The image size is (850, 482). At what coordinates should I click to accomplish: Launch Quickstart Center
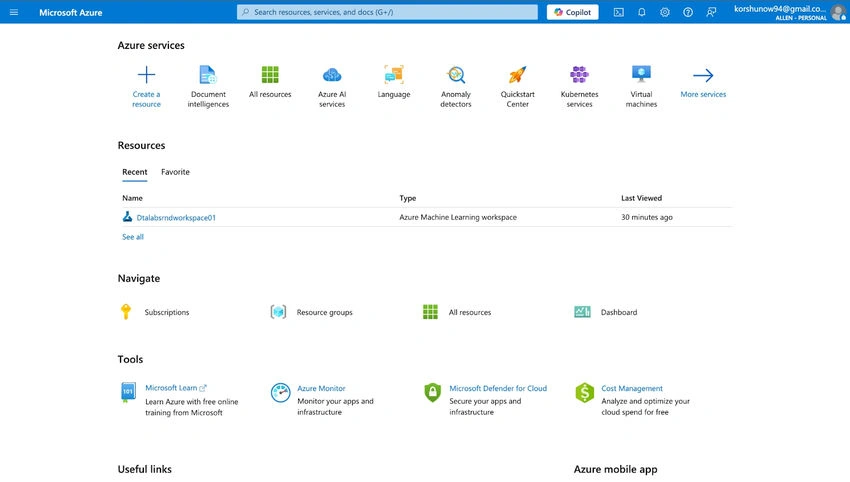(x=518, y=87)
